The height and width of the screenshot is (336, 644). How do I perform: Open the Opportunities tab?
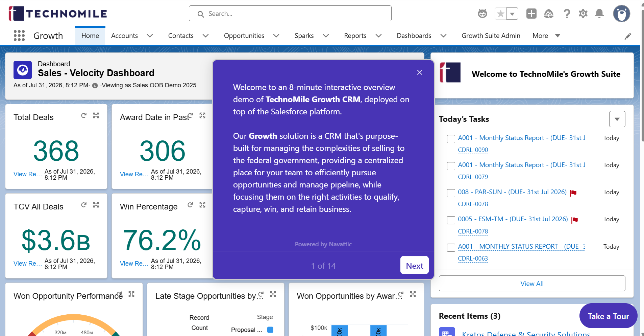pos(244,36)
